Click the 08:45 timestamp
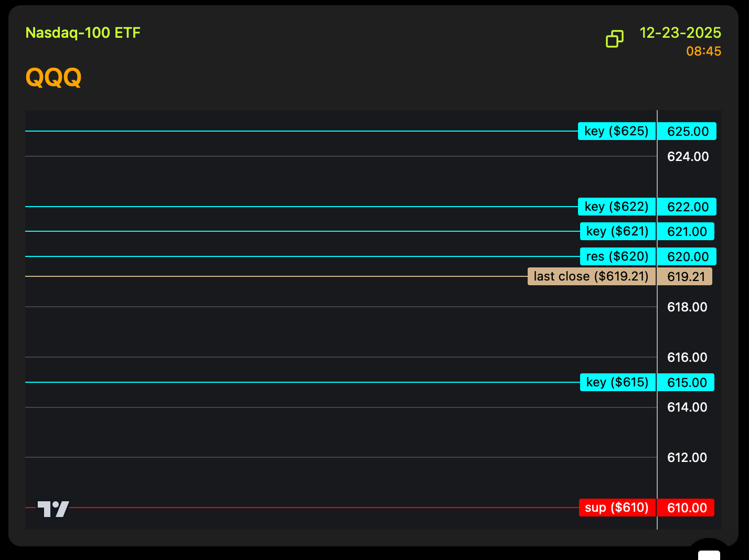This screenshot has height=560, width=749. 703,51
